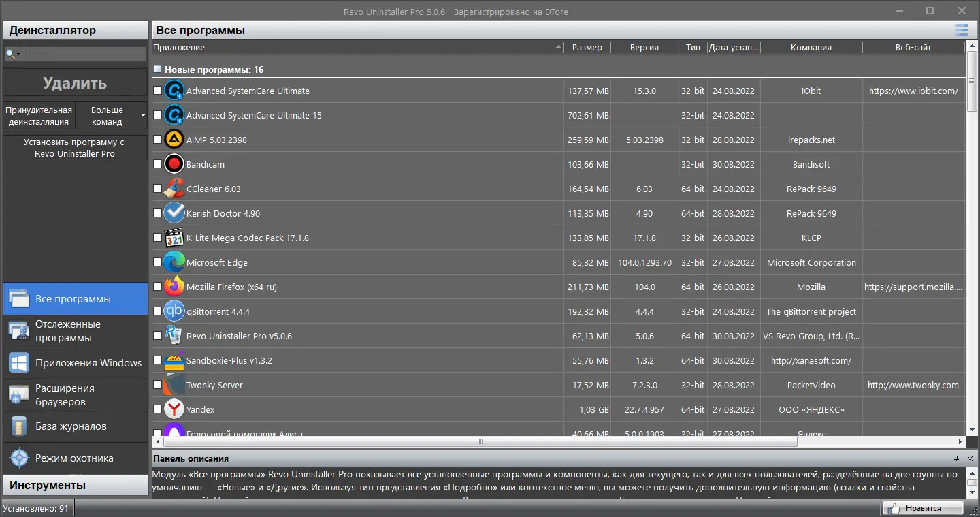Screen dimensions: 980x517
Task: Open Приложения Windows section
Action: [75, 363]
